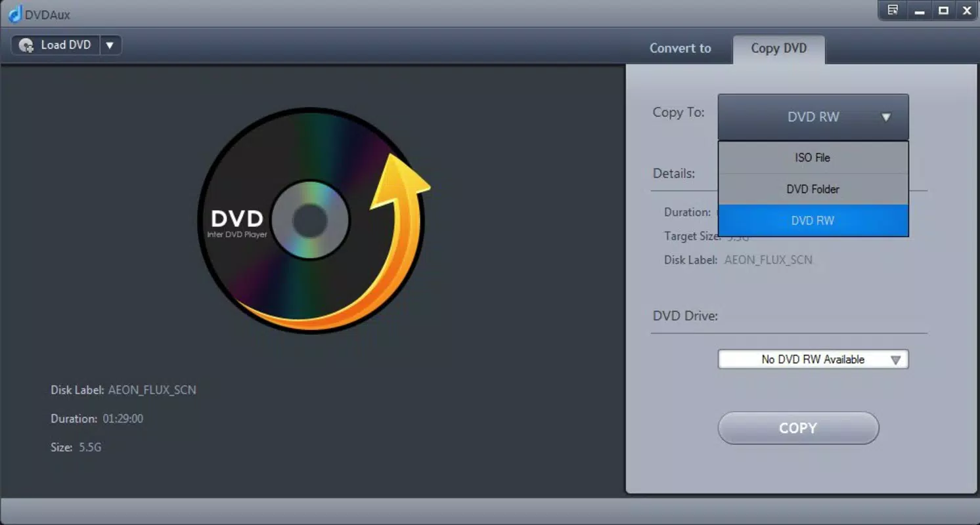
Task: Collapse the Copy To DVD RW dropdown
Action: tap(813, 117)
